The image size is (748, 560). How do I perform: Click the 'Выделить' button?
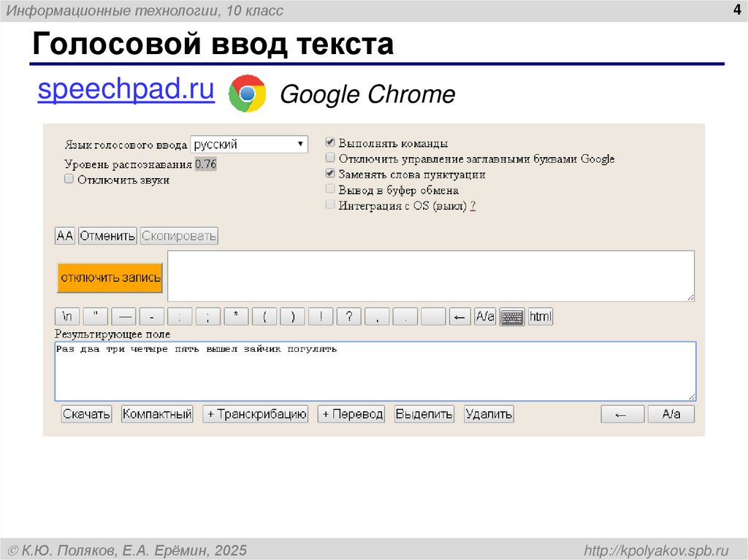click(x=424, y=414)
